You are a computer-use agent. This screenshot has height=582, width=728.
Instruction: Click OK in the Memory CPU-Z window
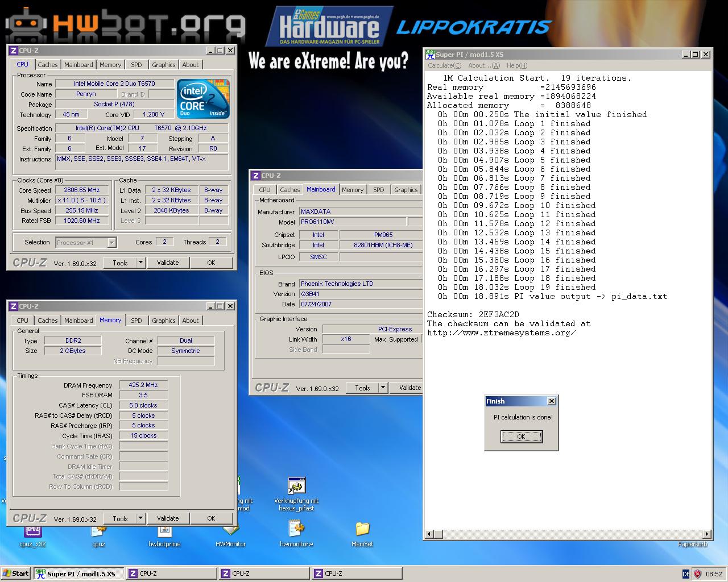point(211,518)
